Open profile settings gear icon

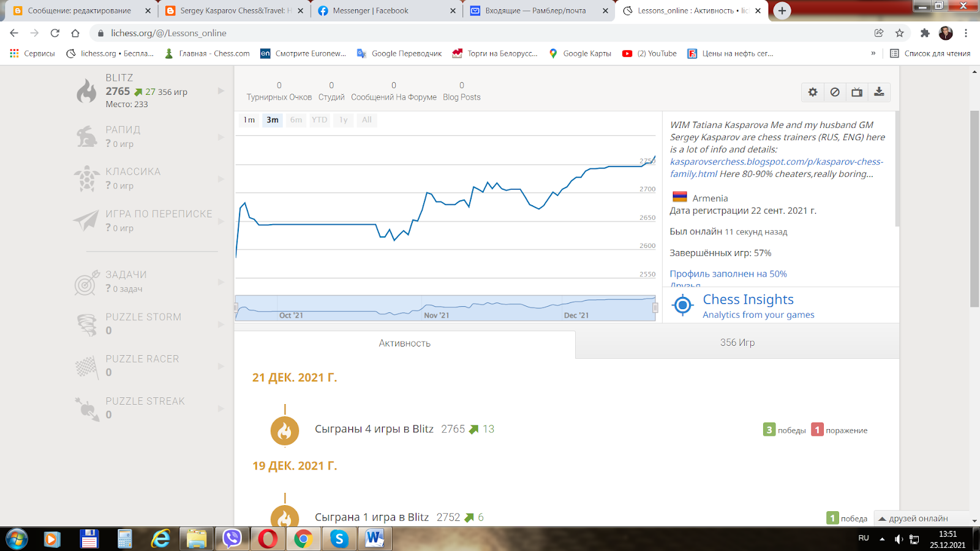(813, 92)
